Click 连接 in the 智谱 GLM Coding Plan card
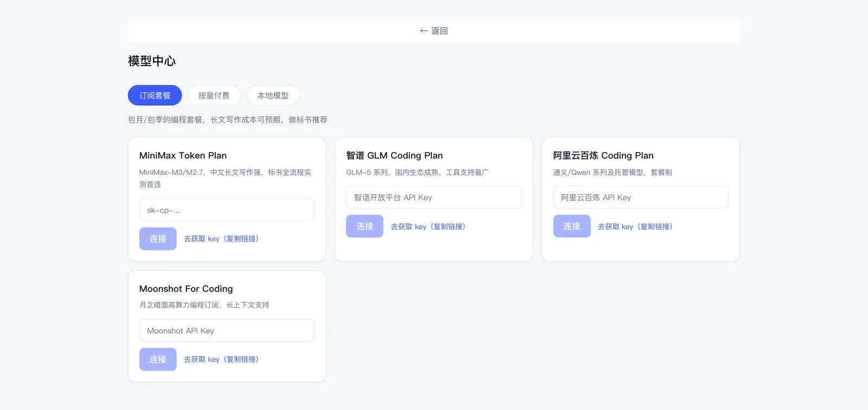 tap(365, 226)
